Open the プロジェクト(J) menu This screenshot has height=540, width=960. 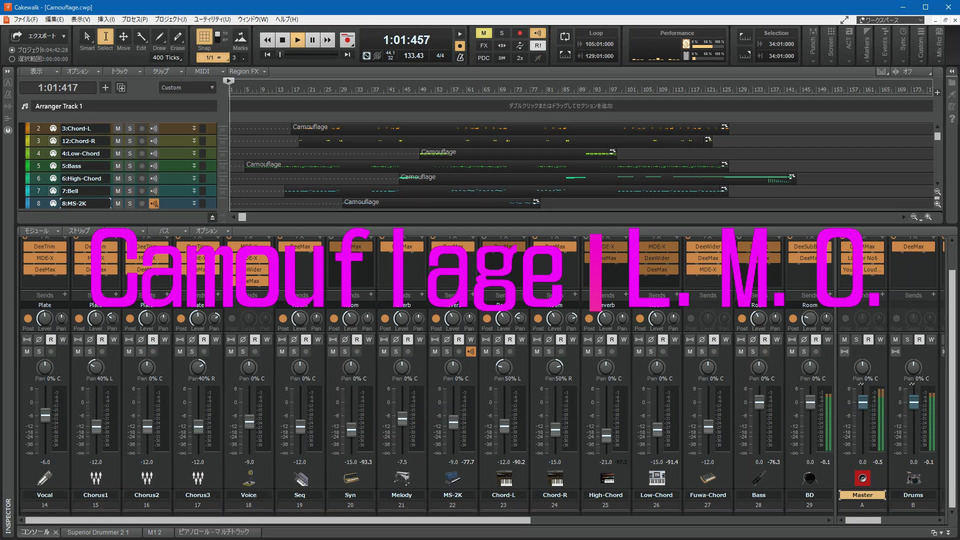point(171,20)
